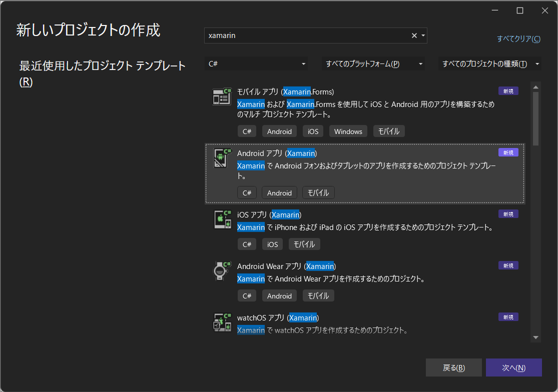
Task: Open the すべてのプロジェクトの種類 filter dropdown
Action: click(490, 64)
